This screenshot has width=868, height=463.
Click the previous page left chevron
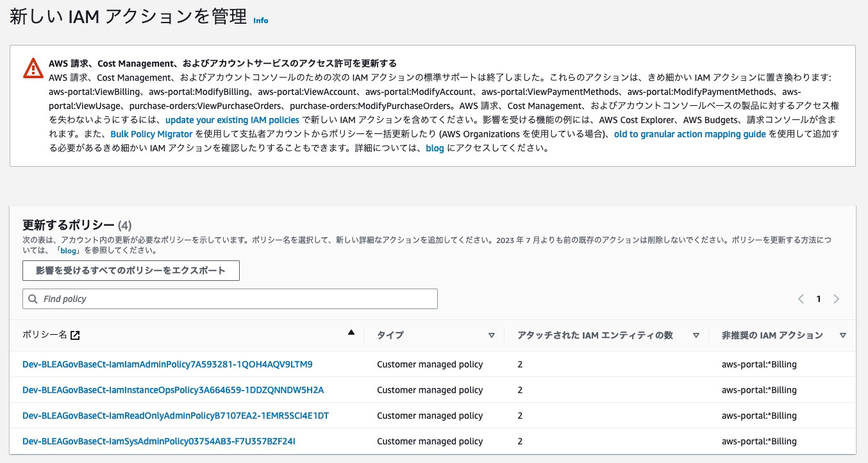coord(801,299)
